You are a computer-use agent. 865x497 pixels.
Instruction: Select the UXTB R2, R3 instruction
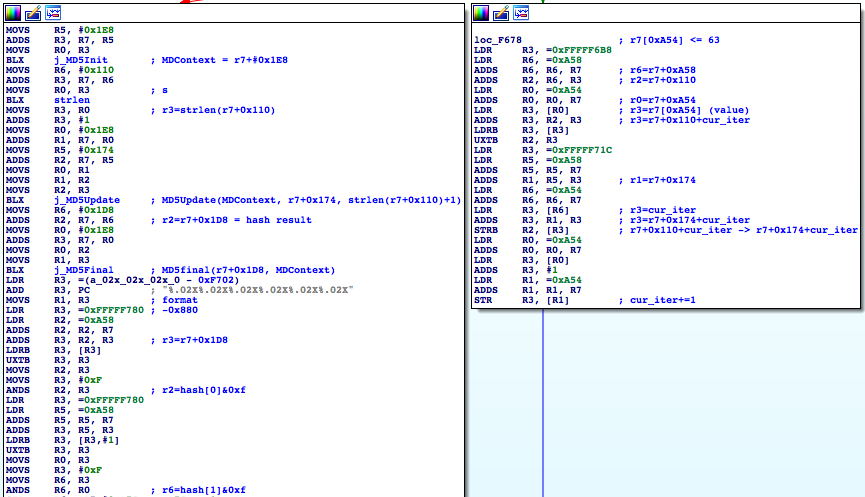pos(516,140)
